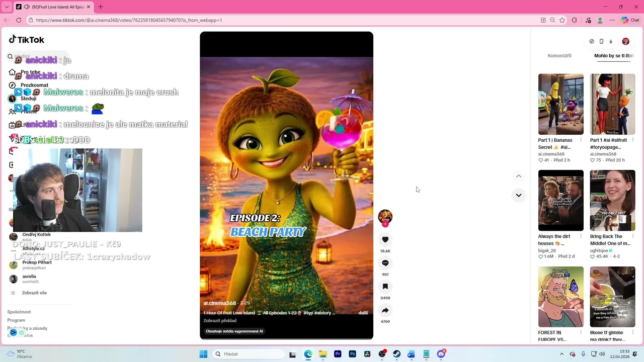Click Zobrazit překlad under the caption
Viewport: 644px width, 362px height.
pos(220,321)
